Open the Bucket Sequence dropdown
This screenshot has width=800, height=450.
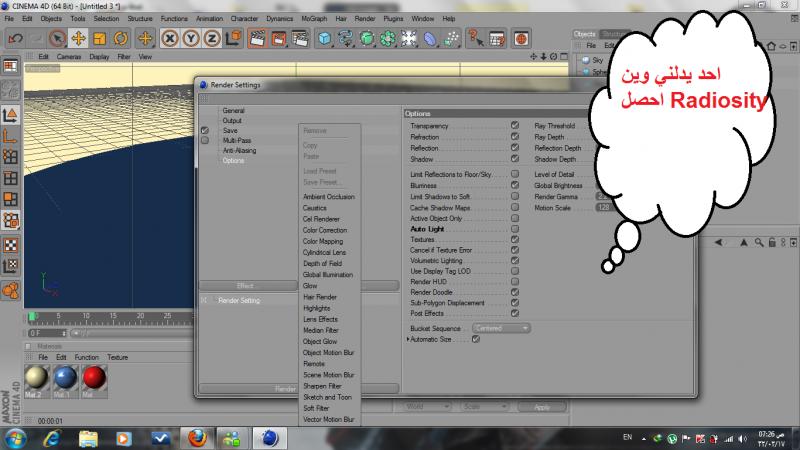pyautogui.click(x=501, y=328)
